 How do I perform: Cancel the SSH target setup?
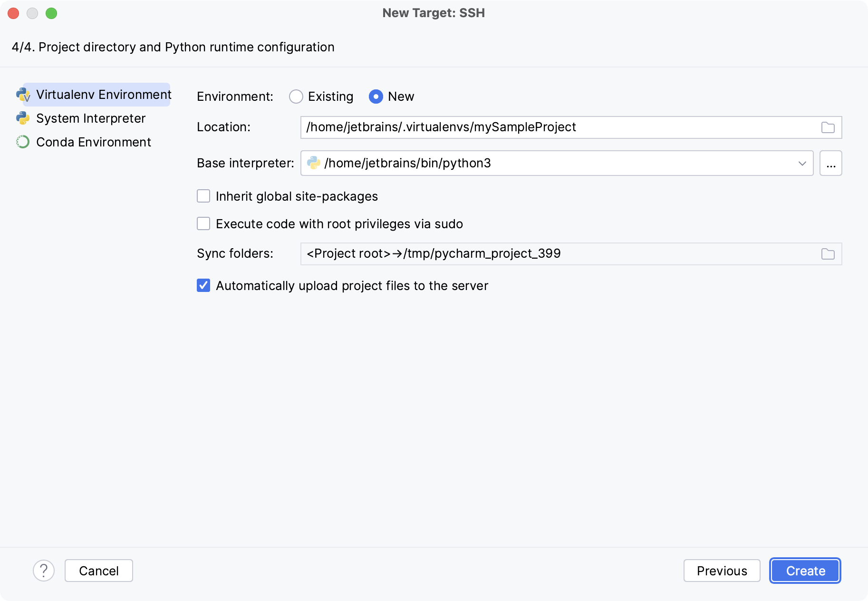[98, 571]
